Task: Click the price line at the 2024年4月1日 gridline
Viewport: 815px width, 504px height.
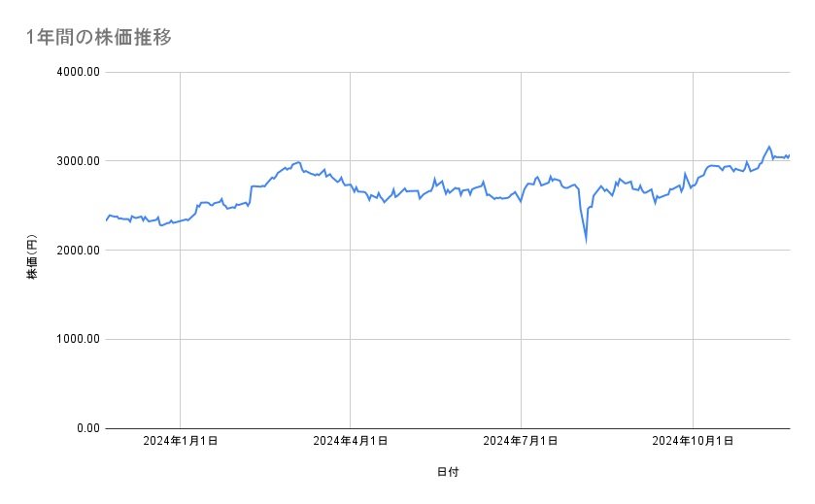Action: pyautogui.click(x=350, y=183)
